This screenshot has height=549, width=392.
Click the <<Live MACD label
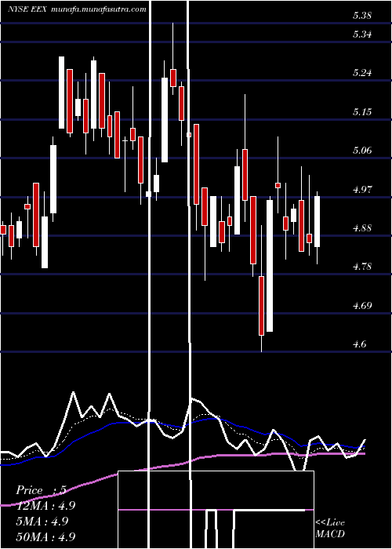(330, 529)
